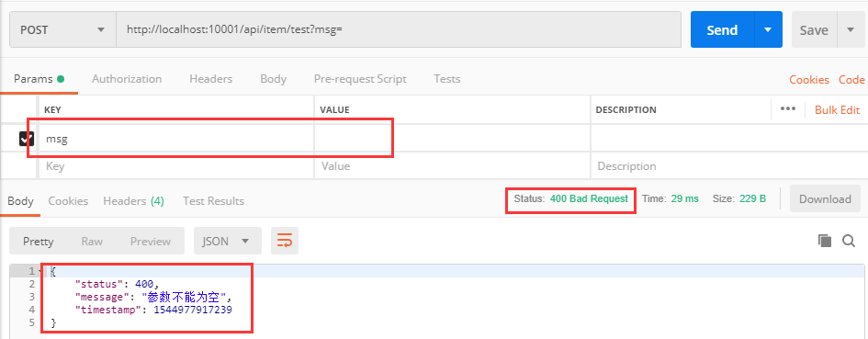This screenshot has height=339, width=868.
Task: Click the request URL input field
Action: coord(399,30)
